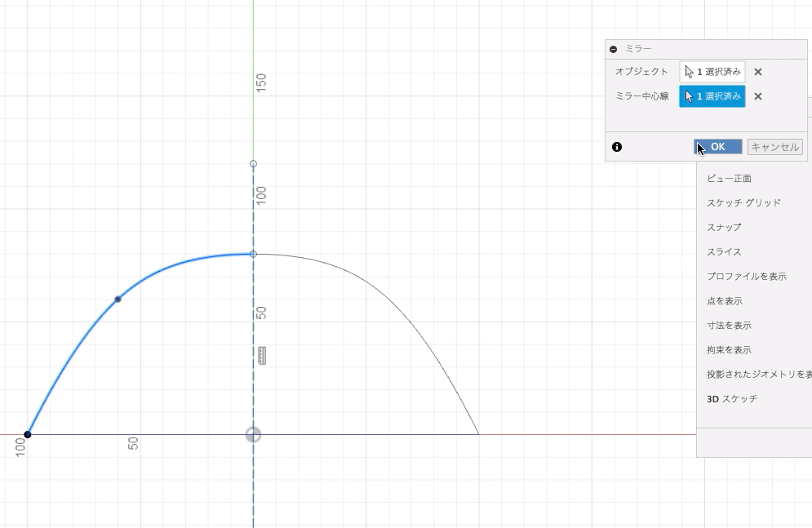Click the ミラー dialog title
Viewport: 812px width, 528px height.
coord(638,49)
